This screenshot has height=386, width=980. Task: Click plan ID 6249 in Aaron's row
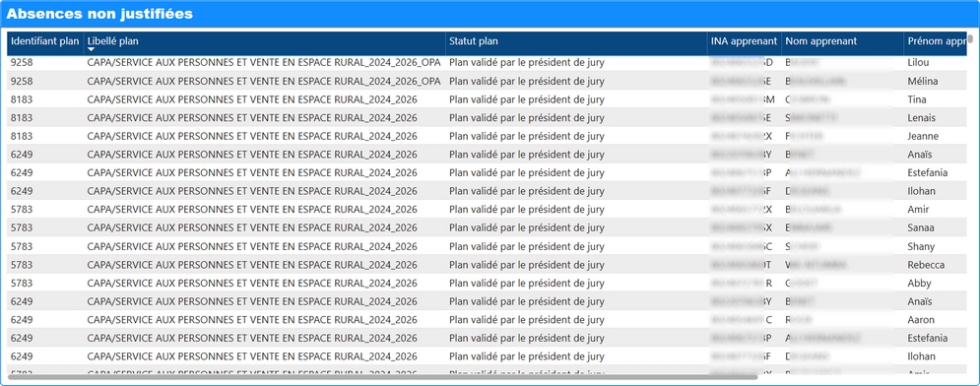pos(22,320)
